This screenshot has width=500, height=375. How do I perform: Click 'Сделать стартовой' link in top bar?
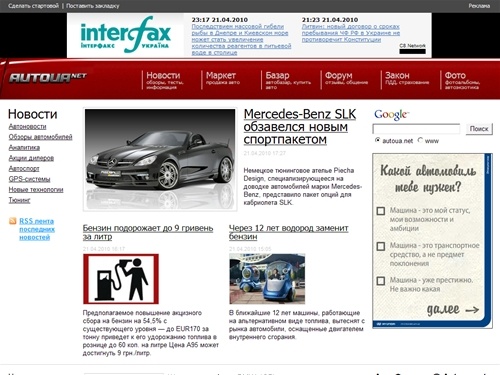click(33, 6)
